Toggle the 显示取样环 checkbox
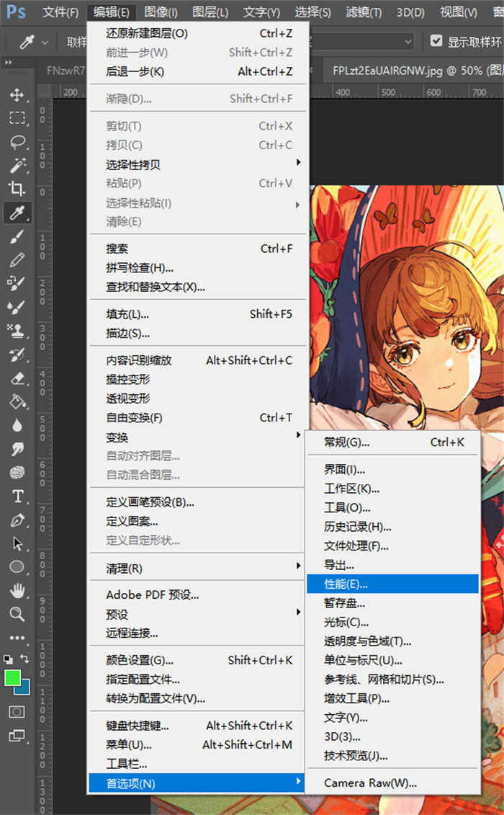This screenshot has width=504, height=815. click(x=436, y=41)
